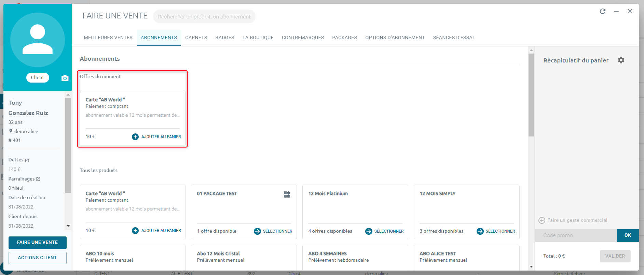
Task: Click the Total : 0 € text
Action: pyautogui.click(x=554, y=256)
